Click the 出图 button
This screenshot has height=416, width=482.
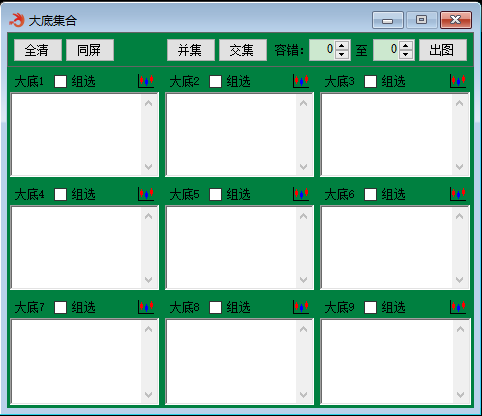pyautogui.click(x=443, y=50)
